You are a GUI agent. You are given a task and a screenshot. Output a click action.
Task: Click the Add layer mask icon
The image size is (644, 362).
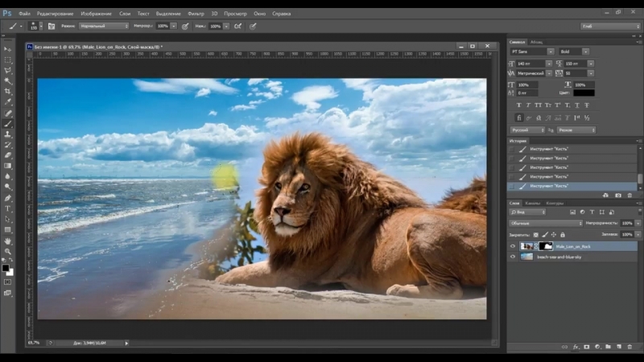point(585,347)
